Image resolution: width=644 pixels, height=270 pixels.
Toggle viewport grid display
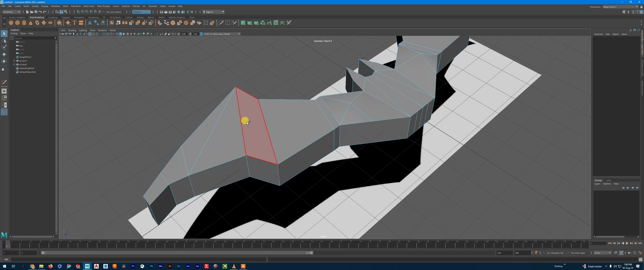pyautogui.click(x=90, y=34)
